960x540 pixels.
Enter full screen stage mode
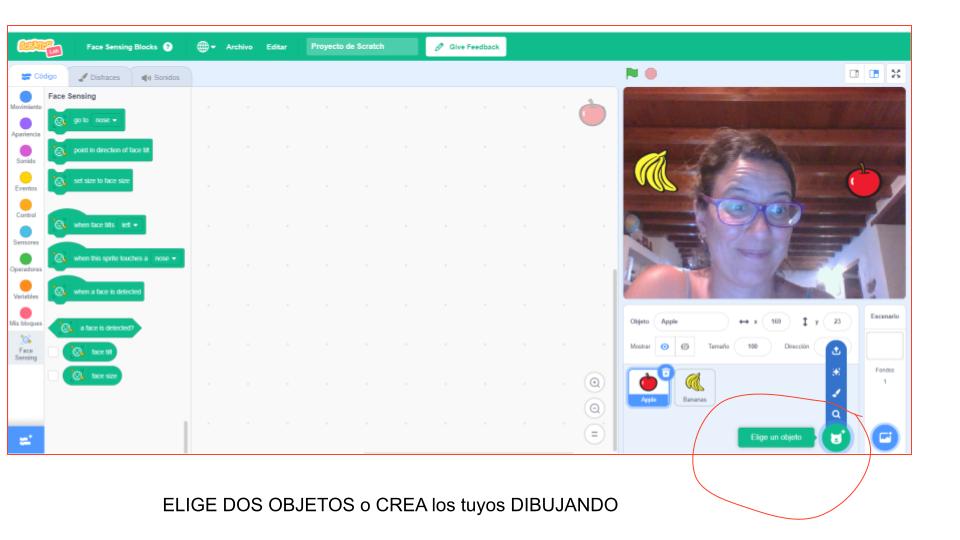tap(896, 73)
